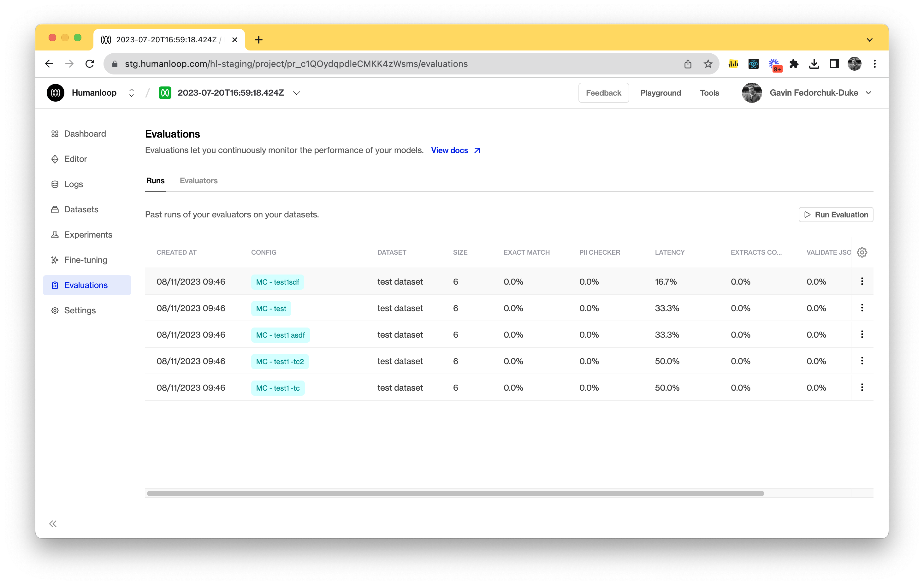Open the Chrome three-dot menu
This screenshot has width=924, height=585.
click(x=874, y=64)
